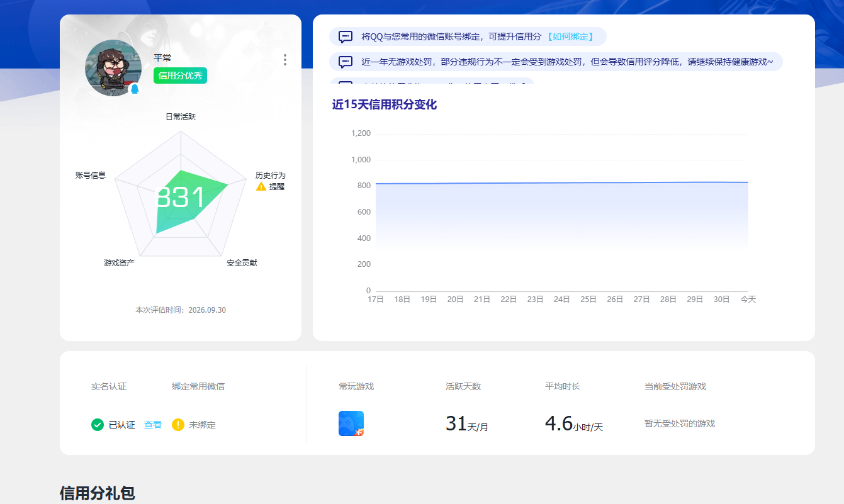Viewport: 844px width, 504px height.
Task: Click the chat bubble icon beside game punishment tip
Action: click(346, 62)
